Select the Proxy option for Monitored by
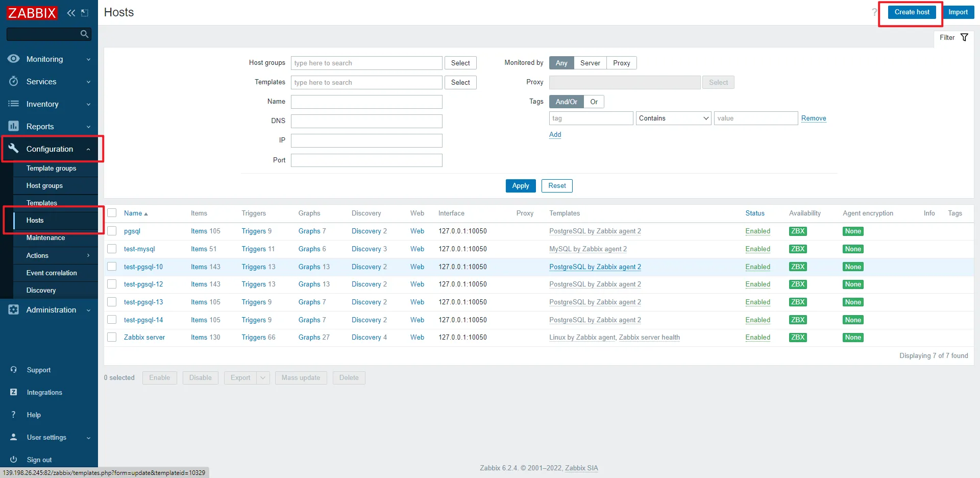Image resolution: width=980 pixels, height=478 pixels. click(x=622, y=63)
